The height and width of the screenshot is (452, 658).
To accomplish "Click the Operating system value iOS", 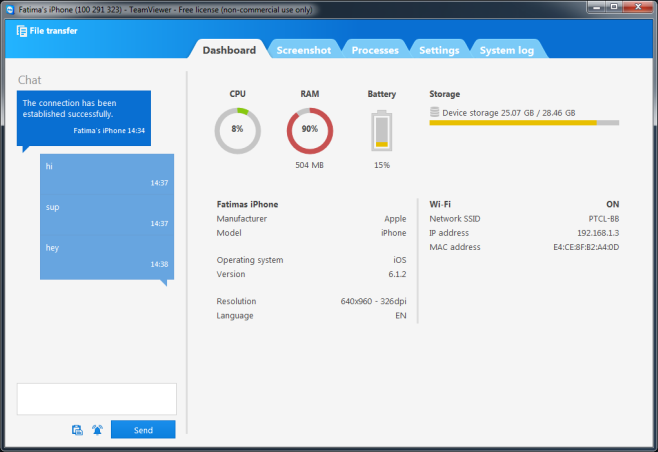I will coord(400,260).
